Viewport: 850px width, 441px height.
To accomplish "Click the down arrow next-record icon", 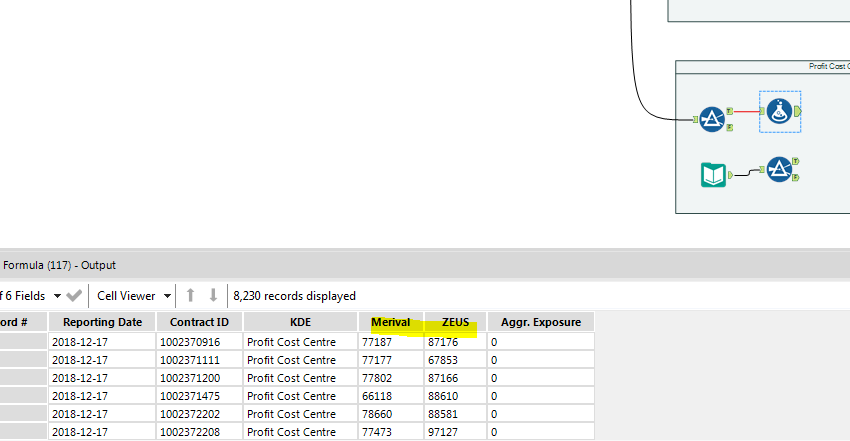I will coord(213,295).
